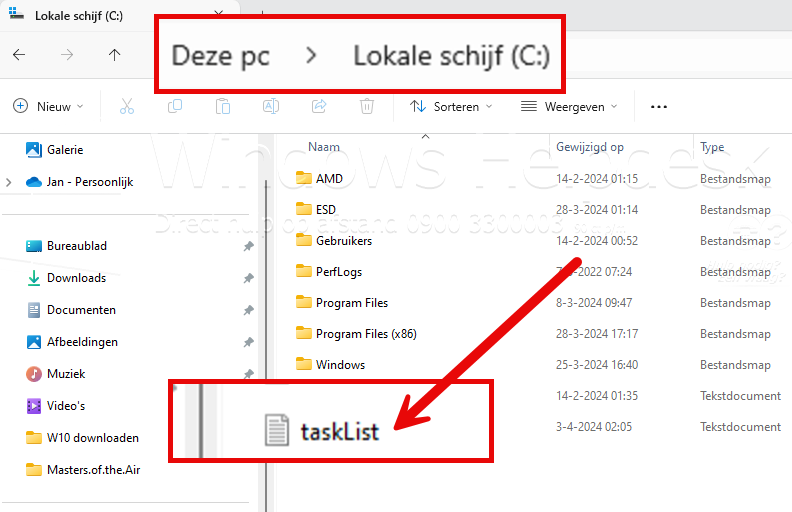Click the Share icon in toolbar
Screen dimensions: 792x512
[319, 106]
